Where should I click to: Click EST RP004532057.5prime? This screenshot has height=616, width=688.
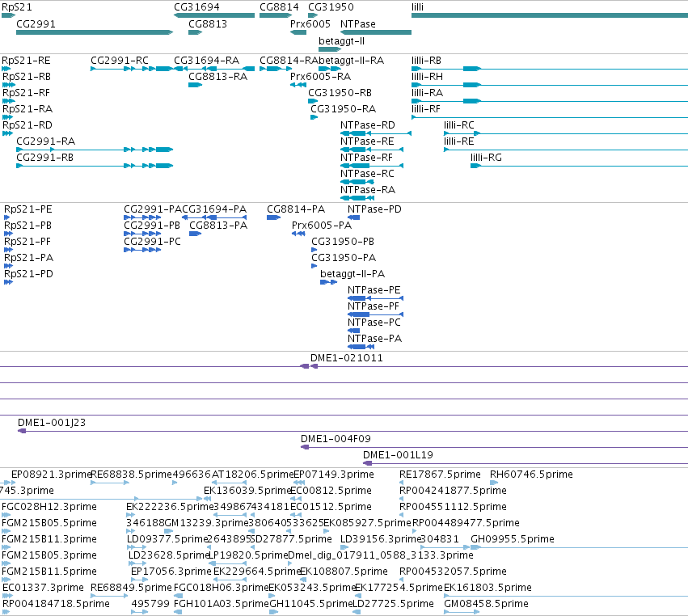453,572
